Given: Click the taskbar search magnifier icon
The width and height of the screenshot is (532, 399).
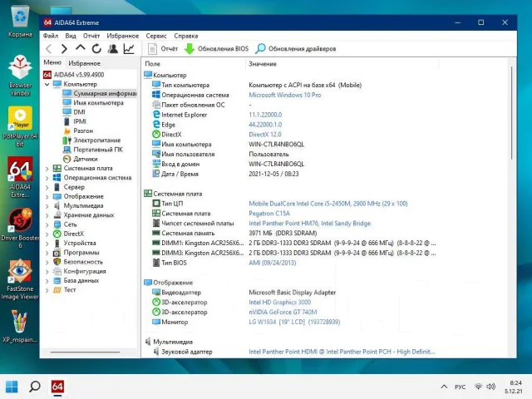Looking at the screenshot, I should [x=35, y=387].
